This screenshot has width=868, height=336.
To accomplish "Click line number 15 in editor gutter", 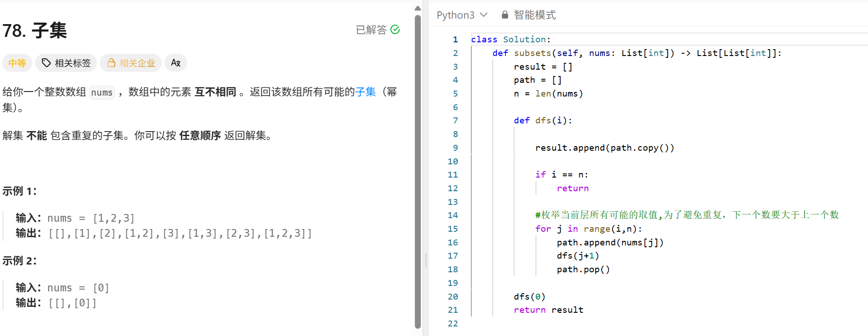I will pos(453,229).
